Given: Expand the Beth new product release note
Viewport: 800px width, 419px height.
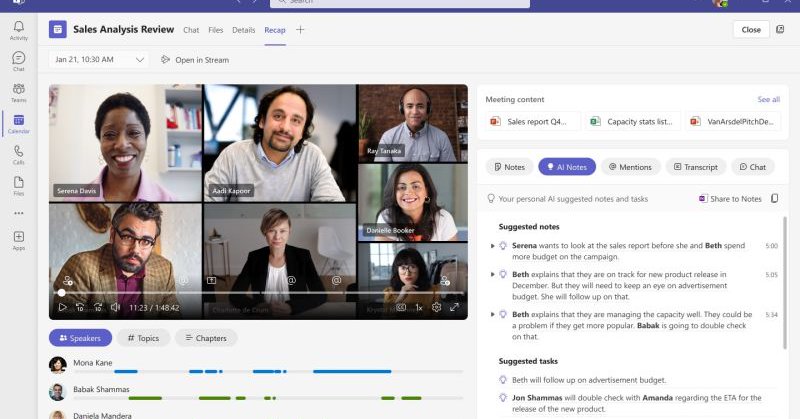Looking at the screenshot, I should [x=493, y=275].
